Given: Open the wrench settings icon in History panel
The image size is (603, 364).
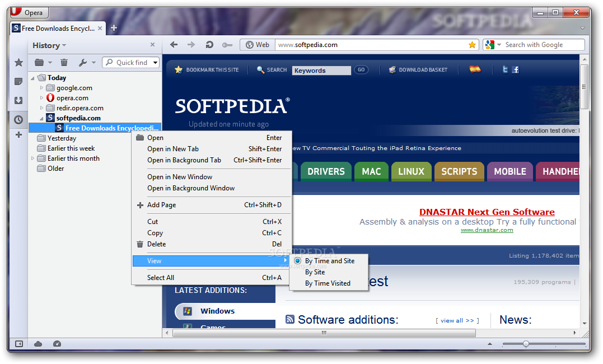Looking at the screenshot, I should pyautogui.click(x=83, y=62).
